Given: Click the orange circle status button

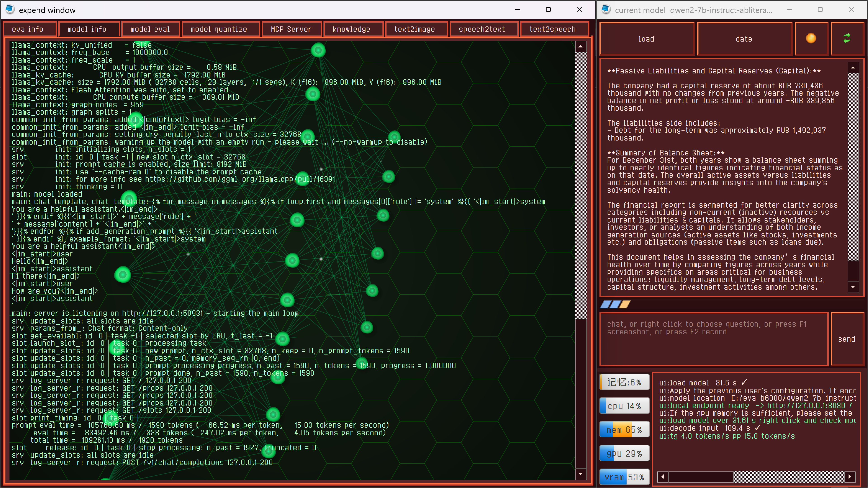Looking at the screenshot, I should click(811, 38).
